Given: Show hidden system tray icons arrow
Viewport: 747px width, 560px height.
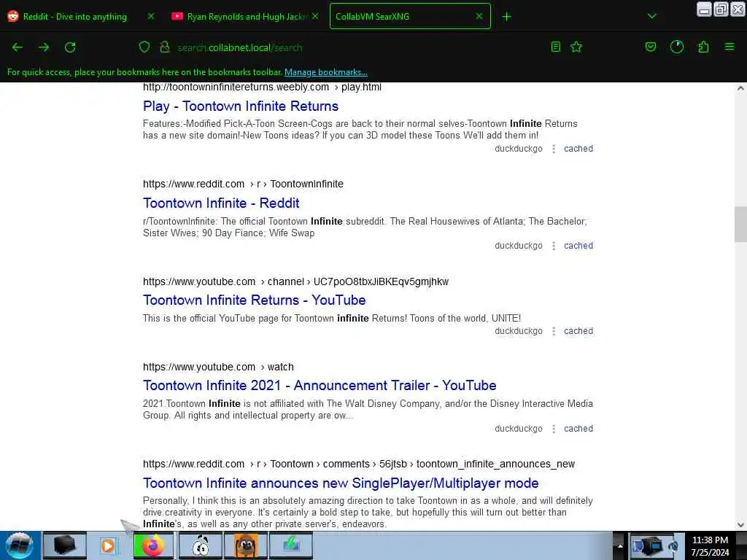Looking at the screenshot, I should click(620, 545).
